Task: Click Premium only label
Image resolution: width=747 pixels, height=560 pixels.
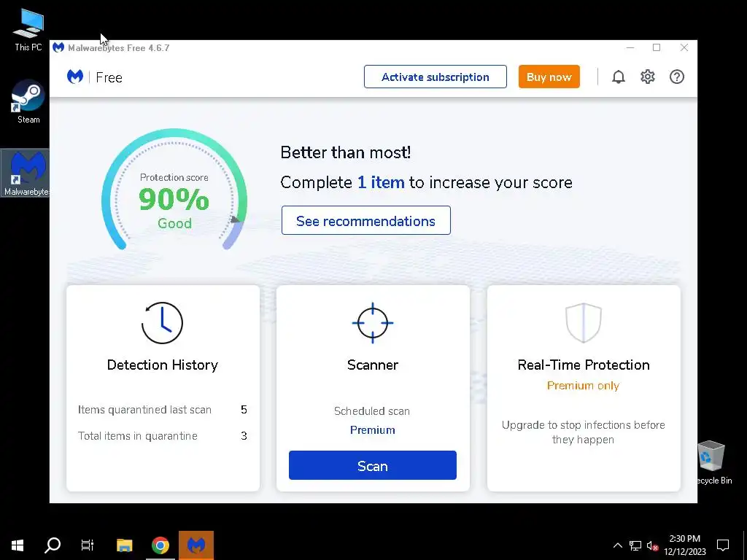Action: point(583,386)
